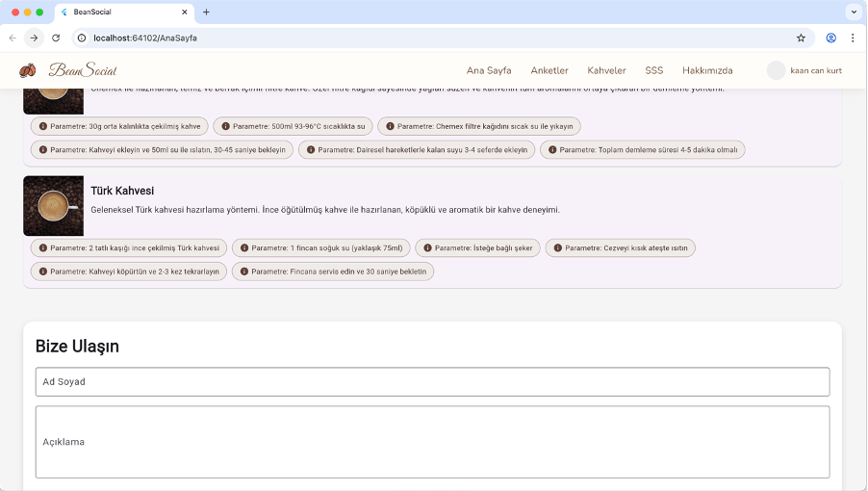
Task: Click info icon on Dairesel hareketlerle chip
Action: coord(311,149)
